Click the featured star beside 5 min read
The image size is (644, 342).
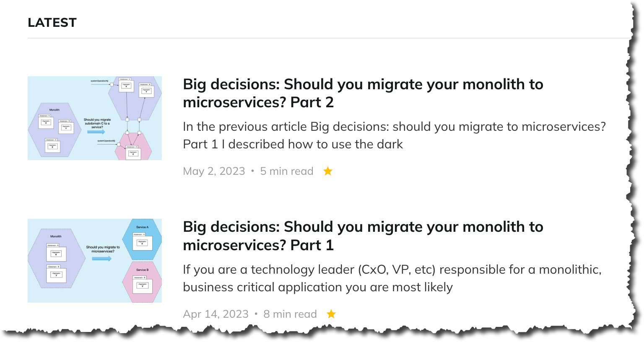click(328, 171)
